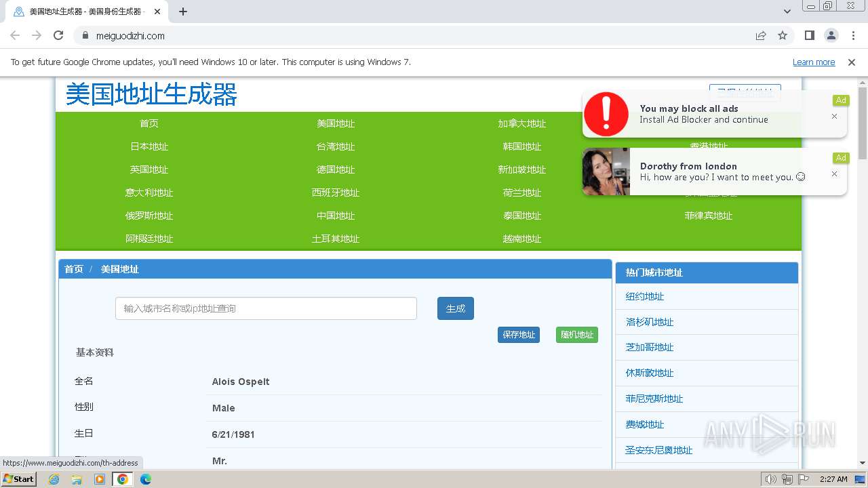Close the 美国地址生成器 tab
This screenshot has width=868, height=488.
click(x=157, y=12)
